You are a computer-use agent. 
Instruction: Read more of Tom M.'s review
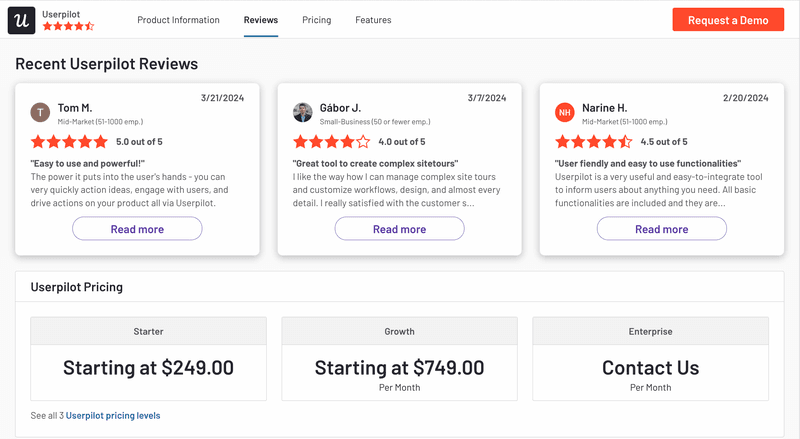coord(137,229)
